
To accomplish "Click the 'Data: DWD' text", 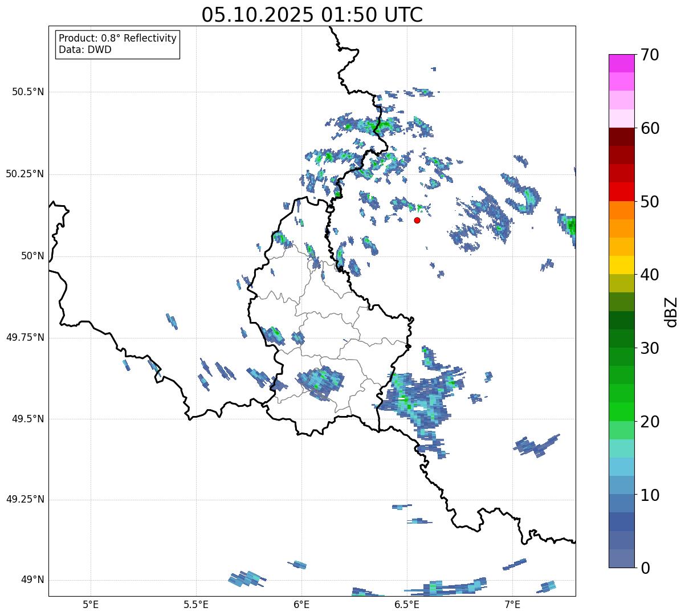I will pos(85,50).
